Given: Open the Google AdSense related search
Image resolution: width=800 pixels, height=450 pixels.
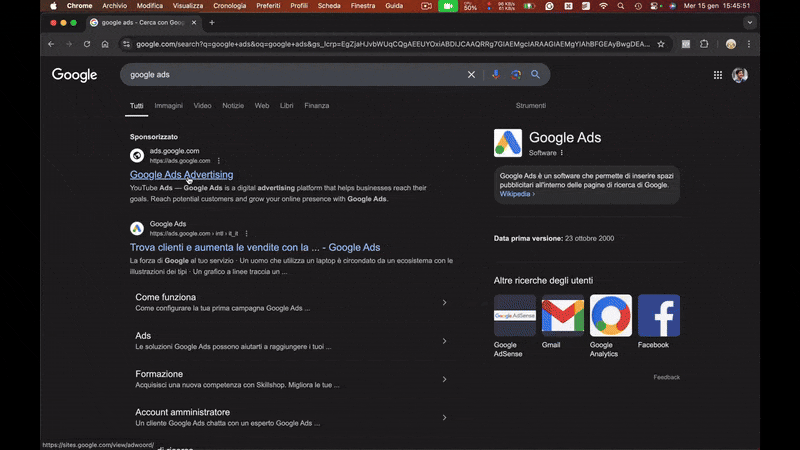Looking at the screenshot, I should [x=514, y=326].
